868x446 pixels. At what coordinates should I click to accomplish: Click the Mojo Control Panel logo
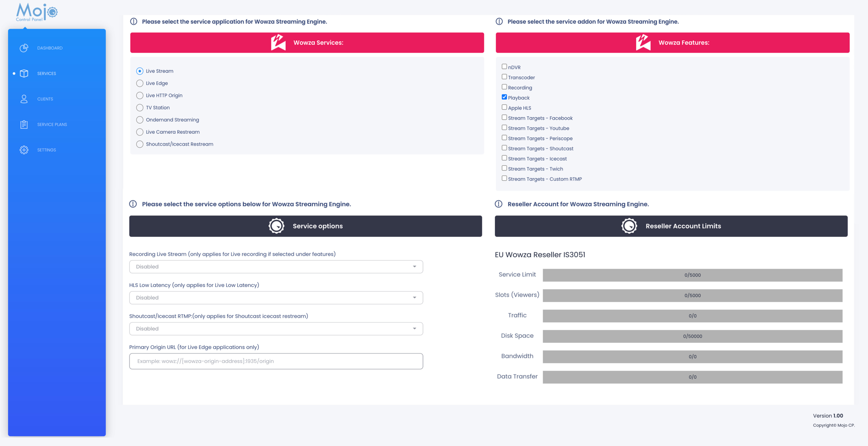pyautogui.click(x=37, y=12)
